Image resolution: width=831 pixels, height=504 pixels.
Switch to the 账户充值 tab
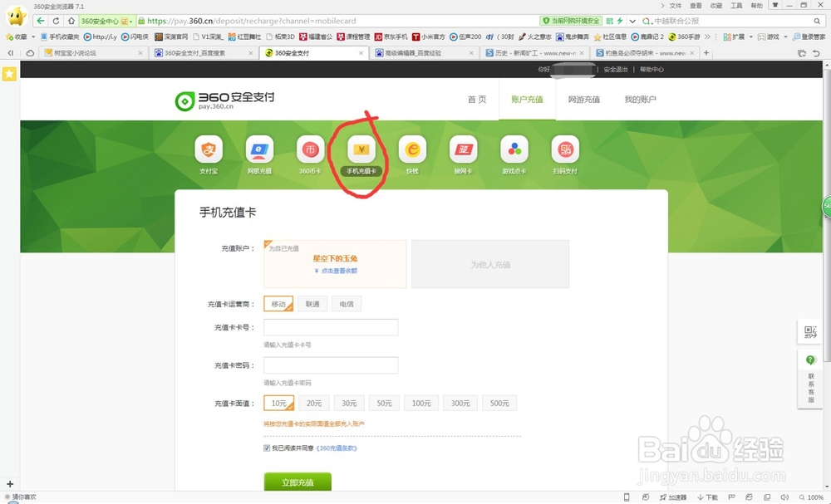click(x=526, y=97)
